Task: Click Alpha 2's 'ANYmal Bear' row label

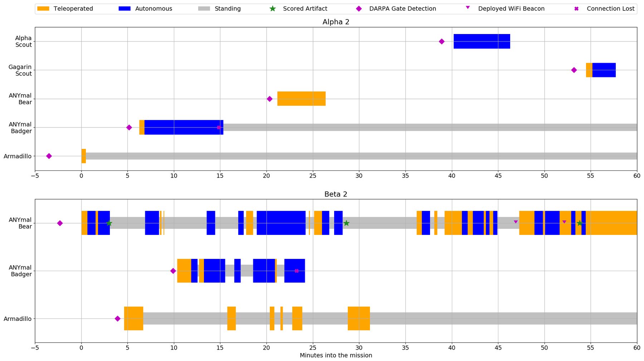Action: (20, 99)
